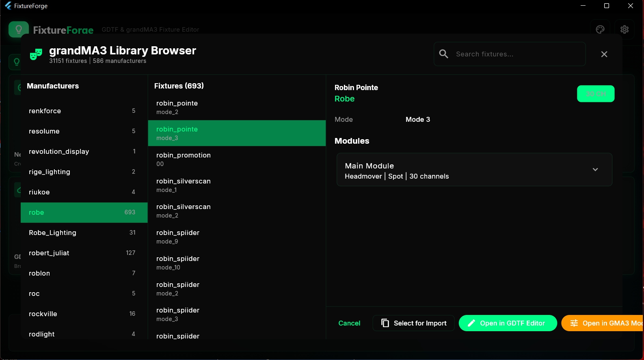644x360 pixels.
Task: Click the Robe manufacturer label
Action: point(344,99)
